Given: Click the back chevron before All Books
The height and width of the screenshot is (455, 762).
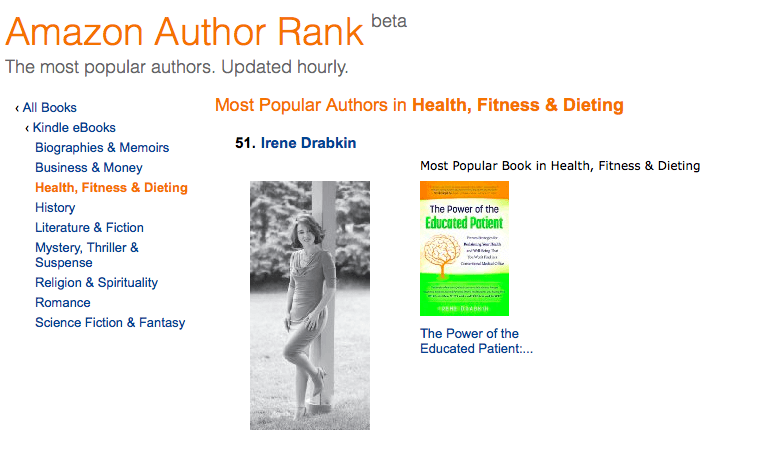Looking at the screenshot, I should [17, 108].
